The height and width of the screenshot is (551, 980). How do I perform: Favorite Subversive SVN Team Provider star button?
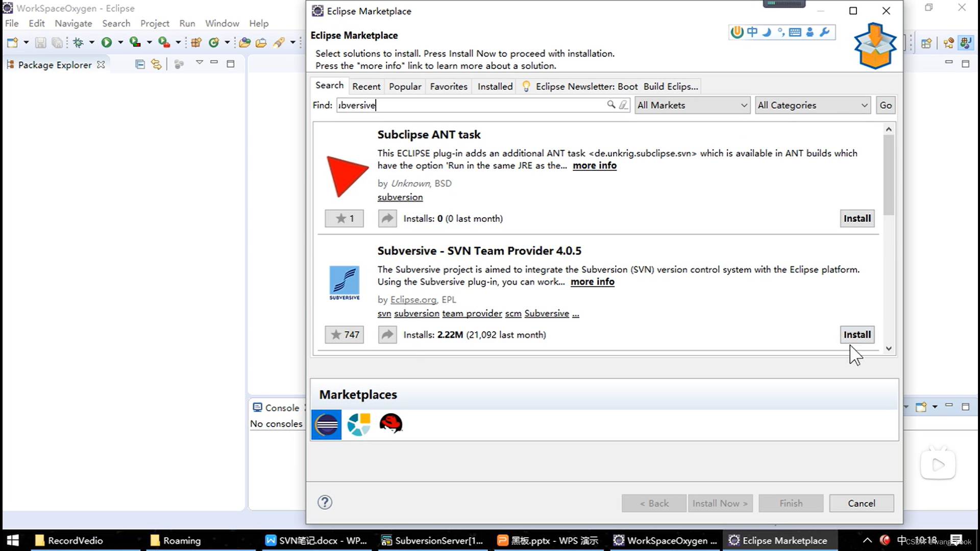[344, 335]
